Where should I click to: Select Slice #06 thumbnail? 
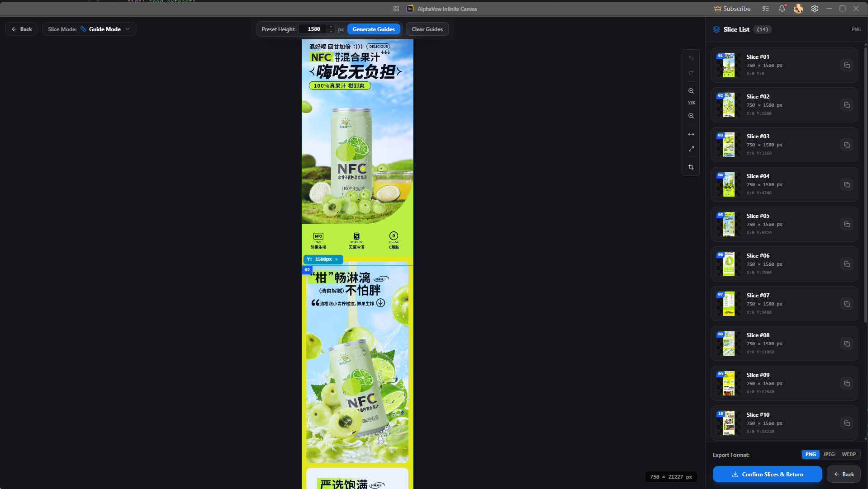pyautogui.click(x=728, y=264)
